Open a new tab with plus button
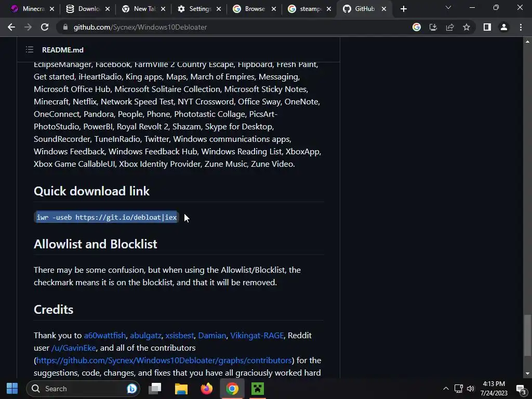Image resolution: width=532 pixels, height=399 pixels. (403, 9)
